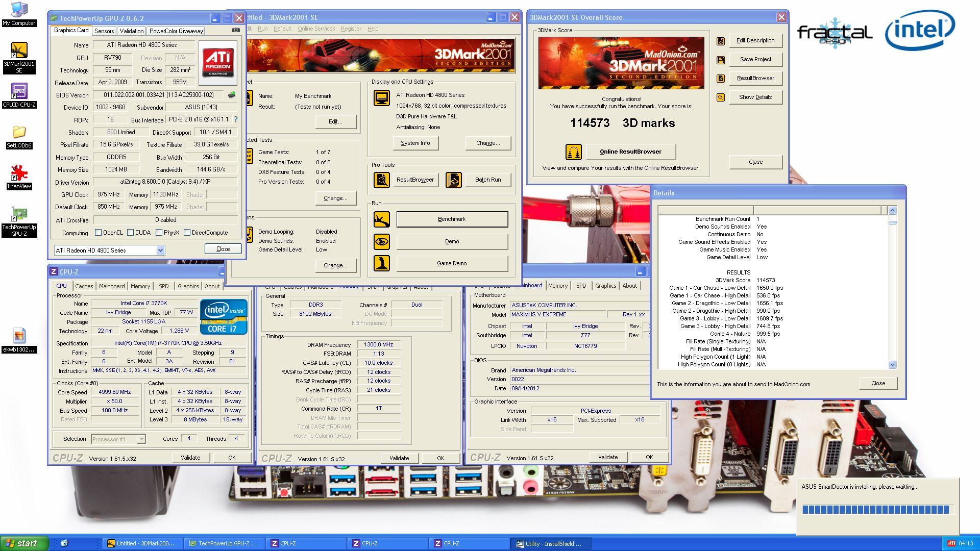The width and height of the screenshot is (980, 551).
Task: Switch to Utility InstallShield taskbar item
Action: tap(551, 544)
